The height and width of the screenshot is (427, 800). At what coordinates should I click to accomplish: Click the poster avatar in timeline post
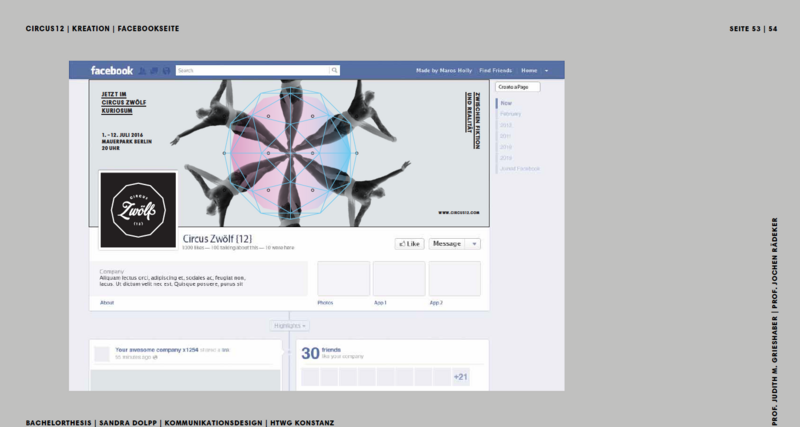100,353
